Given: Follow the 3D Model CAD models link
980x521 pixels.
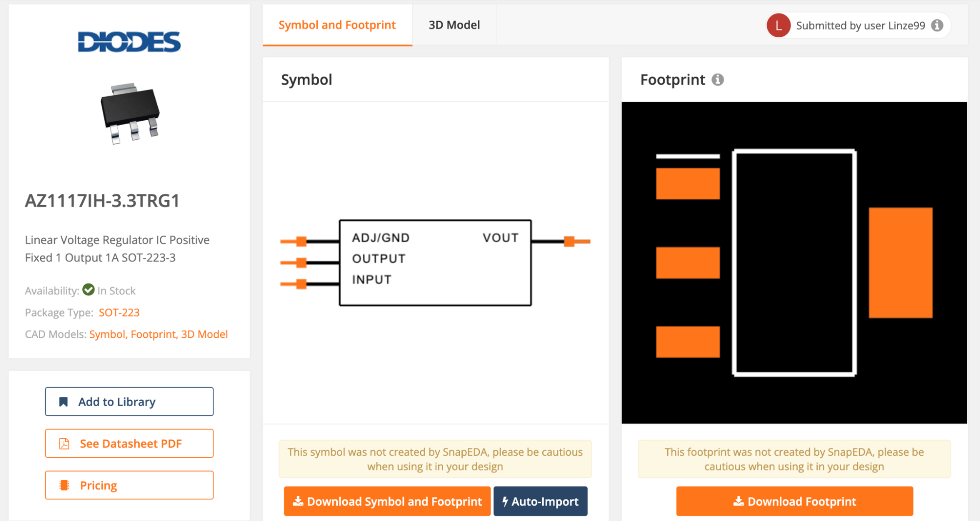Looking at the screenshot, I should click(x=204, y=334).
